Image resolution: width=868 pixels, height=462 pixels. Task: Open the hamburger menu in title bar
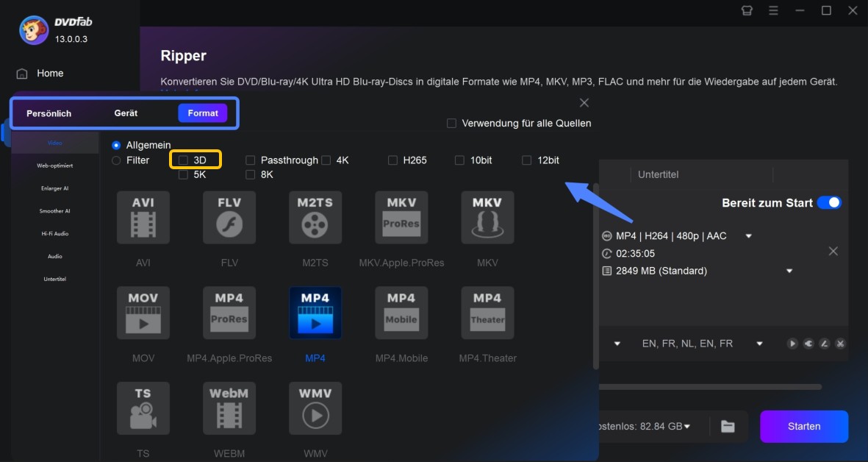pyautogui.click(x=773, y=10)
